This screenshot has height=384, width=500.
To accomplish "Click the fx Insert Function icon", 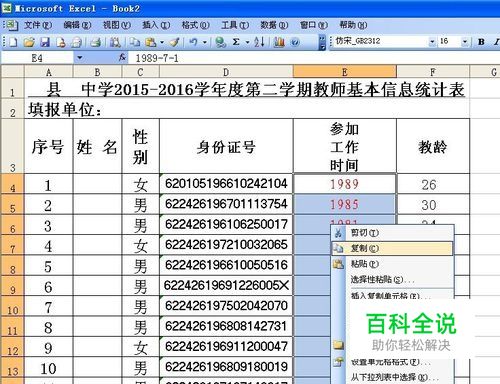I will pos(122,58).
